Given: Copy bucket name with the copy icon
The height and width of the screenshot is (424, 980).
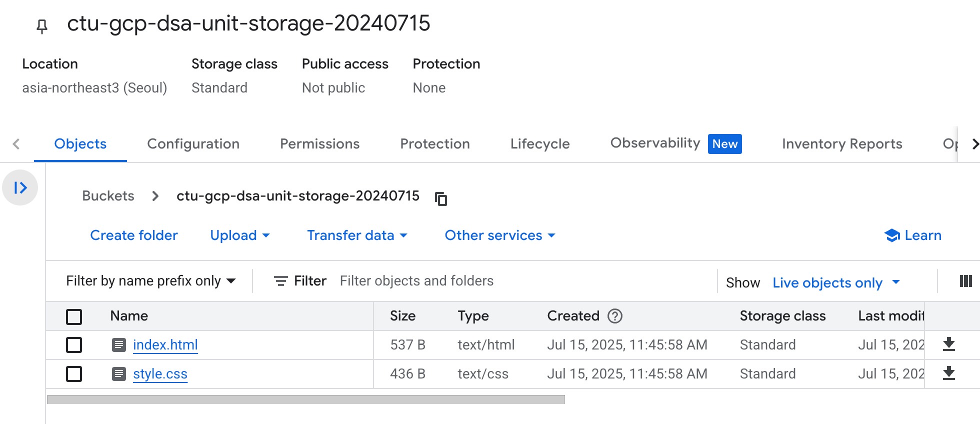Looking at the screenshot, I should coord(440,198).
